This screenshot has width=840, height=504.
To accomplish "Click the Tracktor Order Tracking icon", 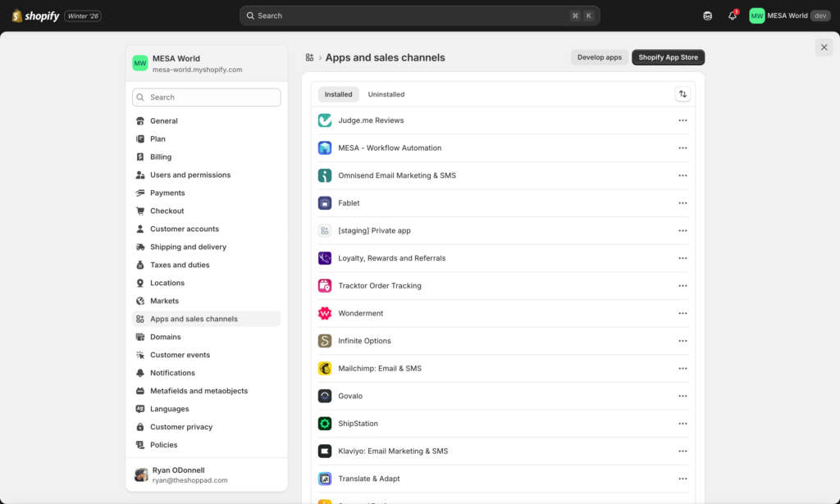I will click(x=325, y=286).
